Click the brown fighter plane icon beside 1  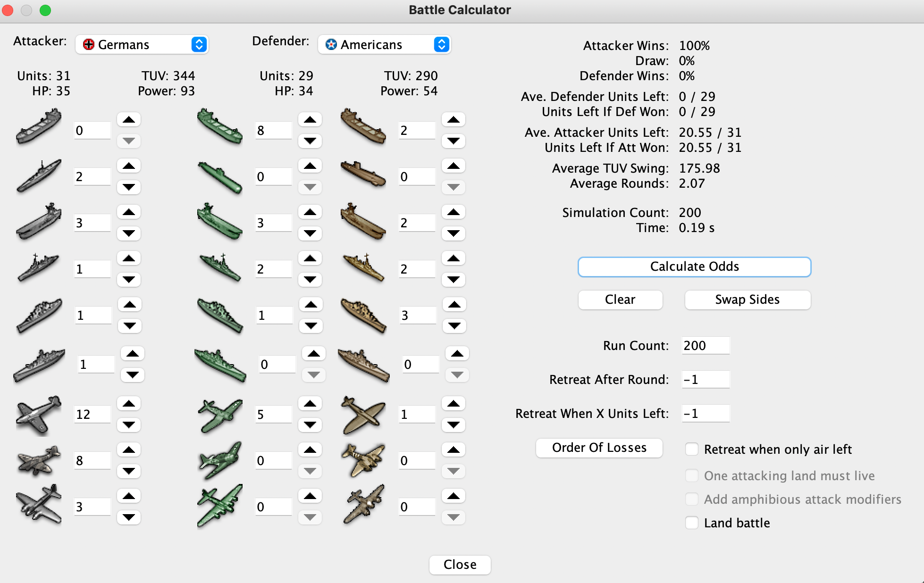tap(364, 415)
